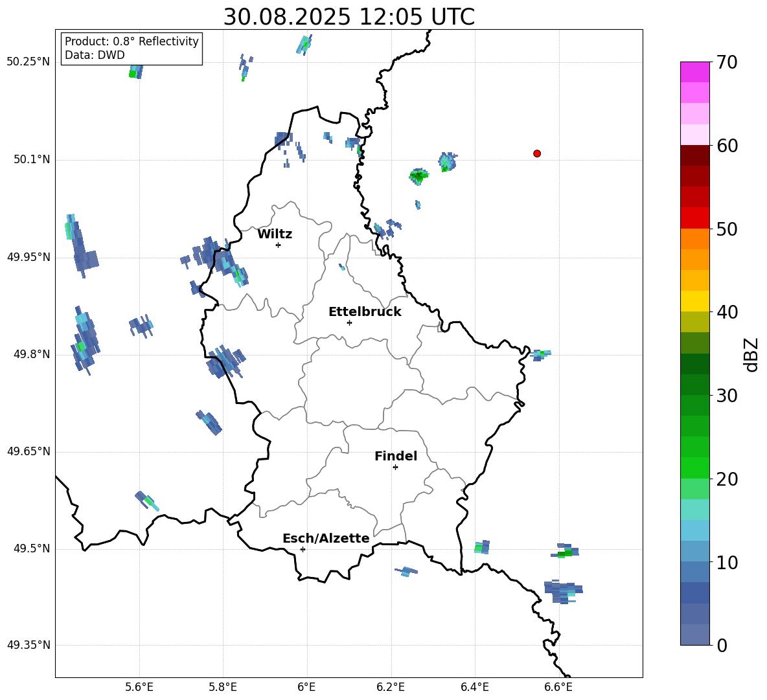Click the 49.8°N latitude tick label
The width and height of the screenshot is (767, 700).
(x=29, y=354)
